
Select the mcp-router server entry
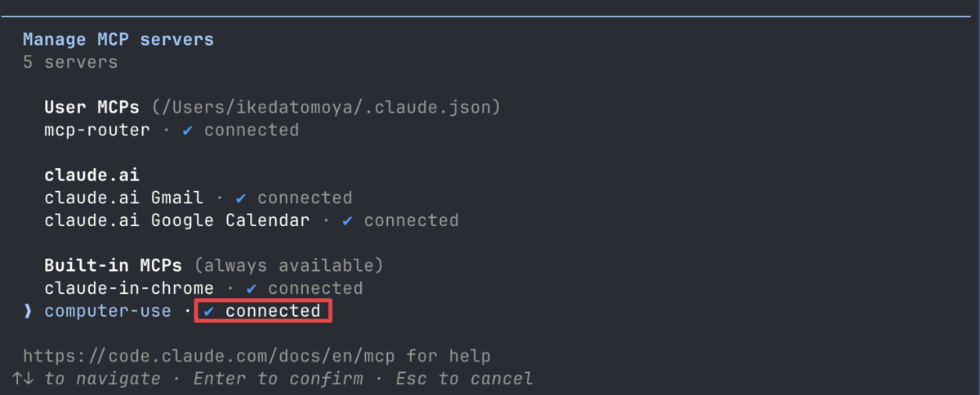pyautogui.click(x=97, y=131)
